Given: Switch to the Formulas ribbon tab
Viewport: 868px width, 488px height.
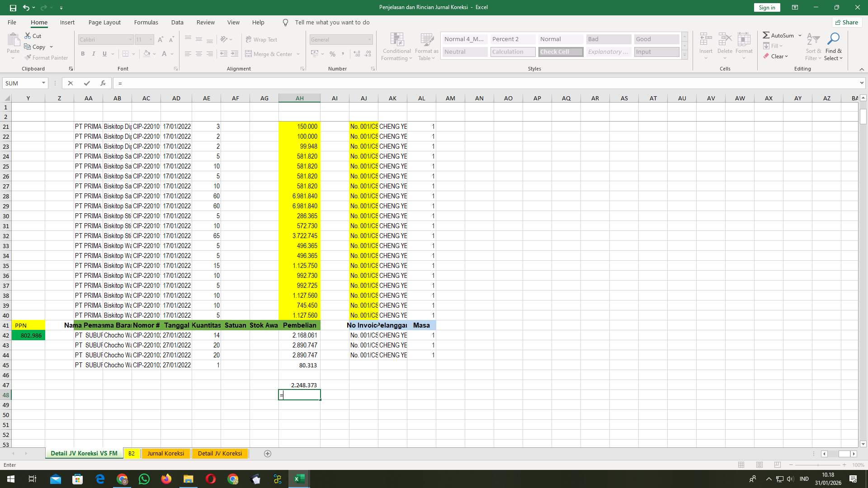Looking at the screenshot, I should coord(146,22).
